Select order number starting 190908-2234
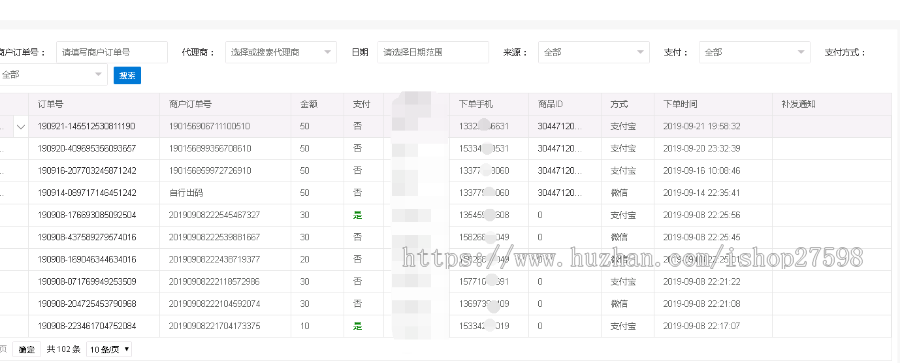The width and height of the screenshot is (900, 363). click(87, 326)
